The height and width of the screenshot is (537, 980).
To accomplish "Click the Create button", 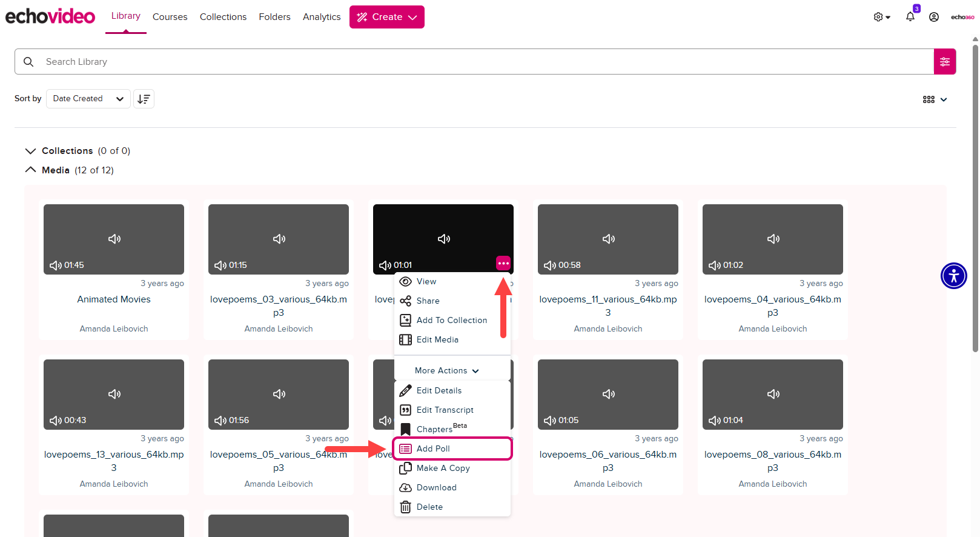I will pyautogui.click(x=386, y=17).
